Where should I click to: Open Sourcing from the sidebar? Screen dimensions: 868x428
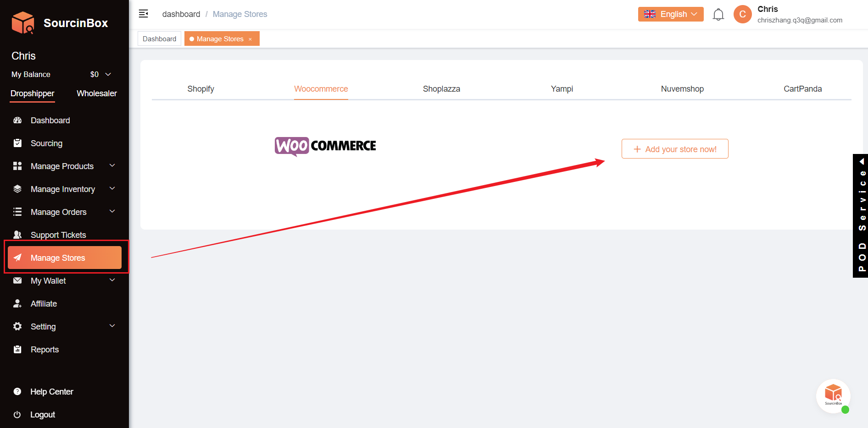(x=46, y=143)
